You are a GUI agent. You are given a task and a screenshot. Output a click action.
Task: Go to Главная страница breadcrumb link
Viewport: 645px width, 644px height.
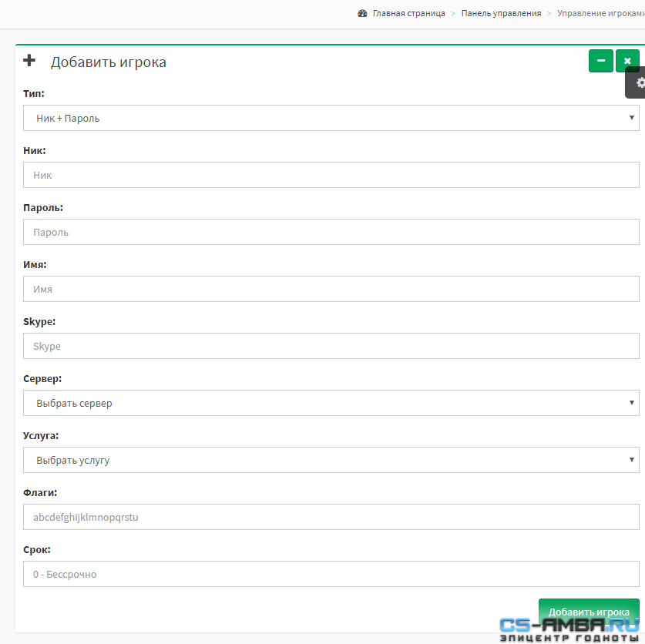pos(409,13)
